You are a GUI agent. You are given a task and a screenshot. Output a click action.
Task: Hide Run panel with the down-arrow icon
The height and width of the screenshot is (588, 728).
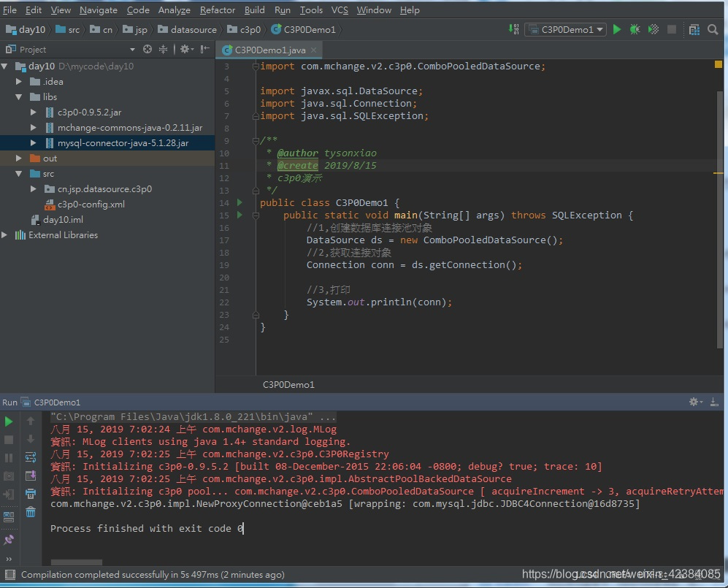(x=714, y=402)
